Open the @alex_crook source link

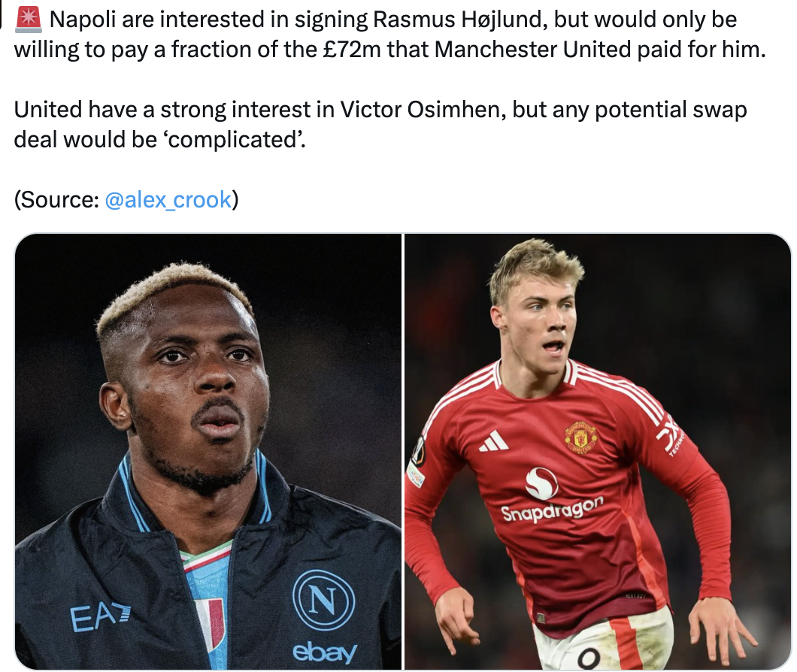pos(168,200)
